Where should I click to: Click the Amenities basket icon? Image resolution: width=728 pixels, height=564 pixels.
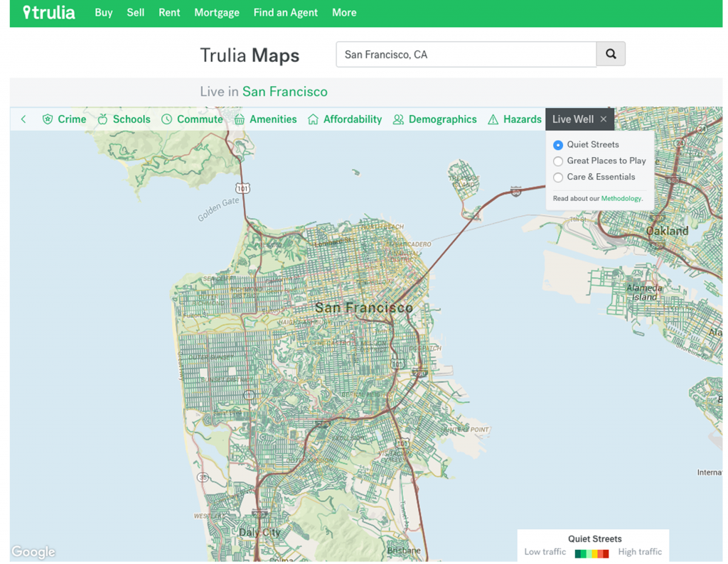[x=239, y=119]
